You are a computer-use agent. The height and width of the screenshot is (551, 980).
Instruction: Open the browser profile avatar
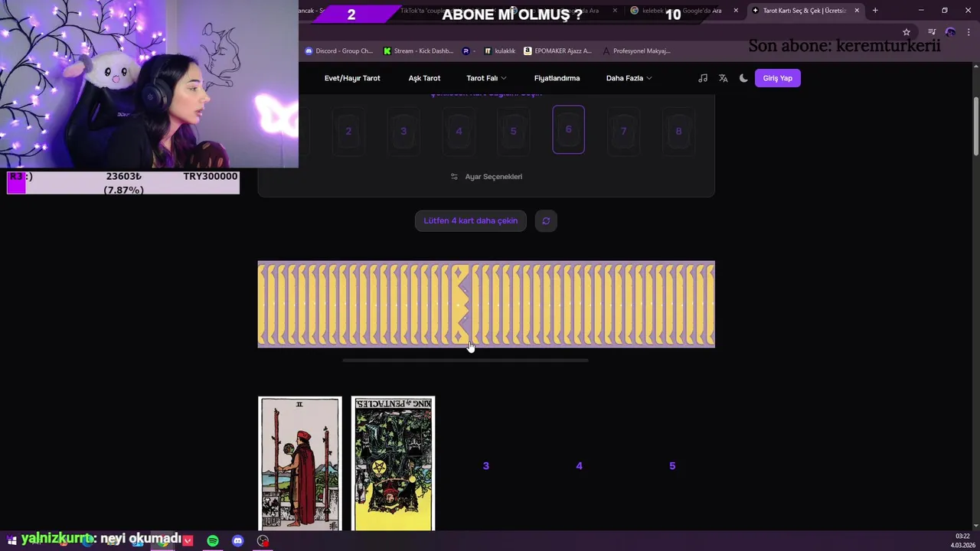950,32
